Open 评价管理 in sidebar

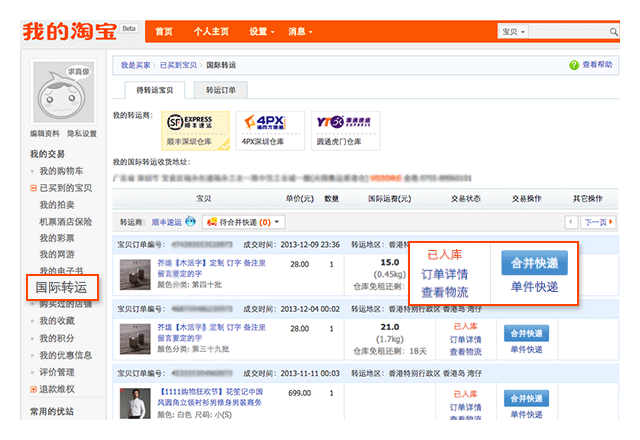pos(57,372)
